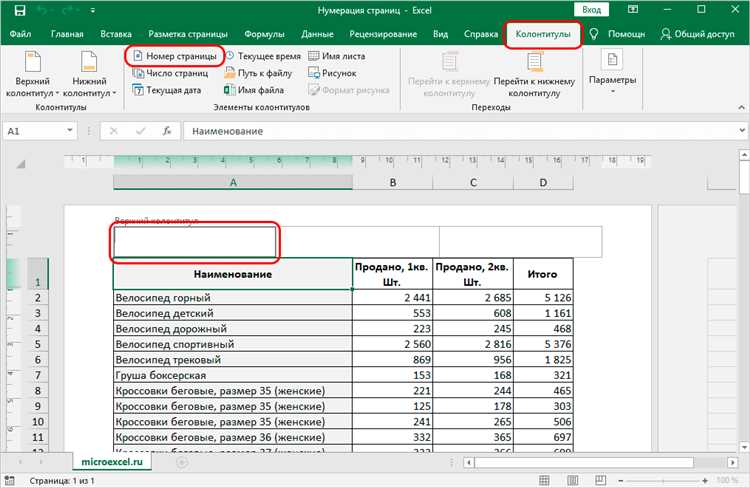This screenshot has width=750, height=488.
Task: Click the Вход sign-in button
Action: [x=591, y=10]
